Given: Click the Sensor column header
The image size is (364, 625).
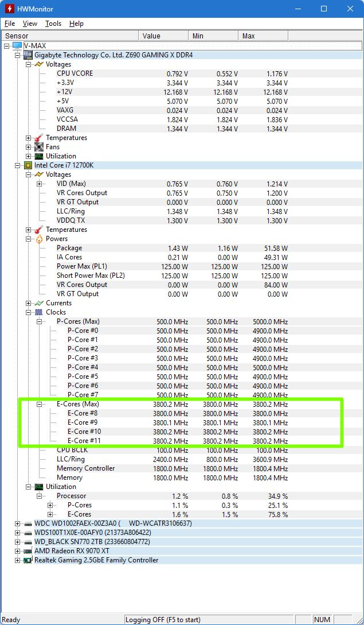Looking at the screenshot, I should click(70, 36).
